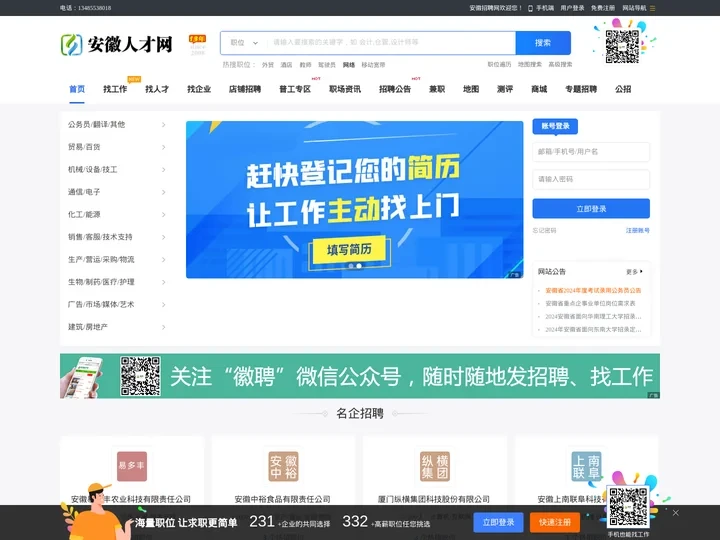Viewport: 720px width, 540px height.
Task: Expand the 广告/市场/媒体/艺术 category
Action: point(117,304)
